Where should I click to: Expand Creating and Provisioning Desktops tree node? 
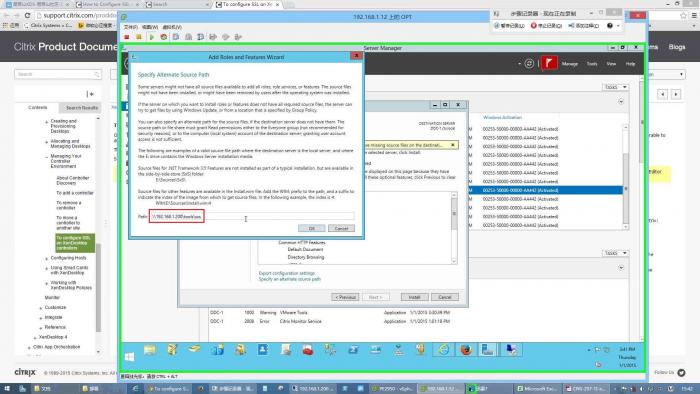click(x=46, y=121)
